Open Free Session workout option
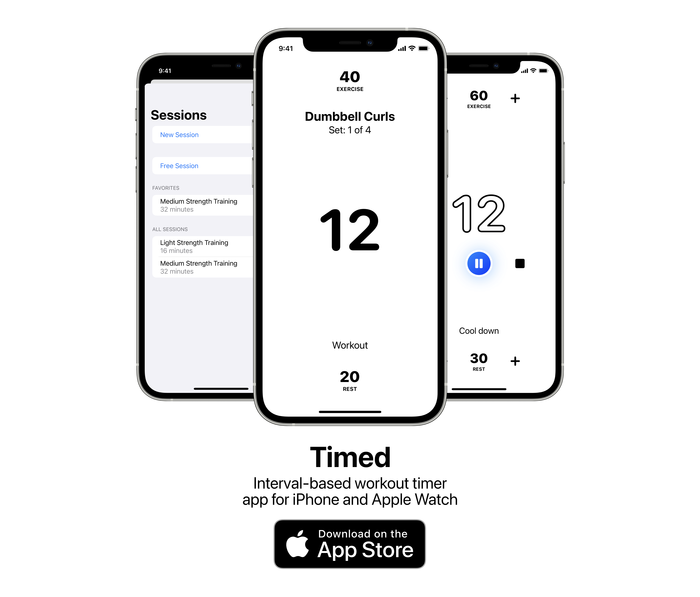This screenshot has width=700, height=597. 179,165
